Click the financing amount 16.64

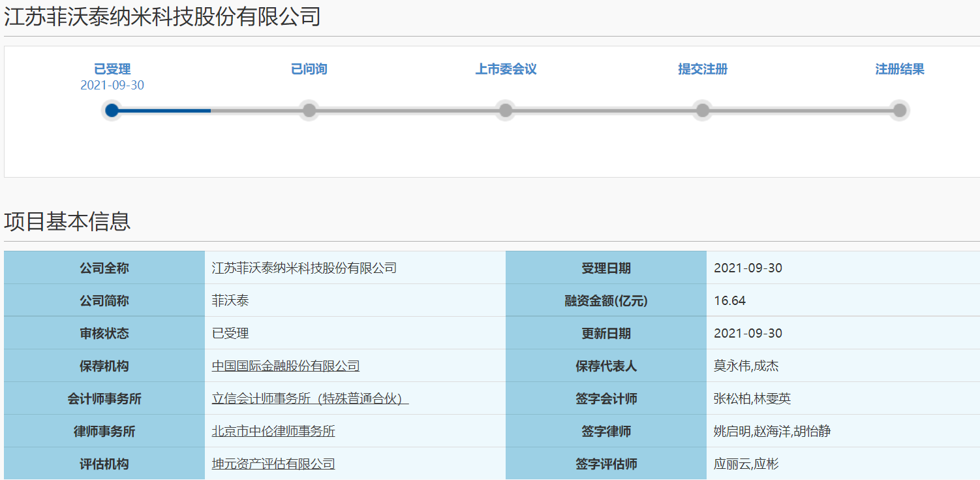[729, 300]
